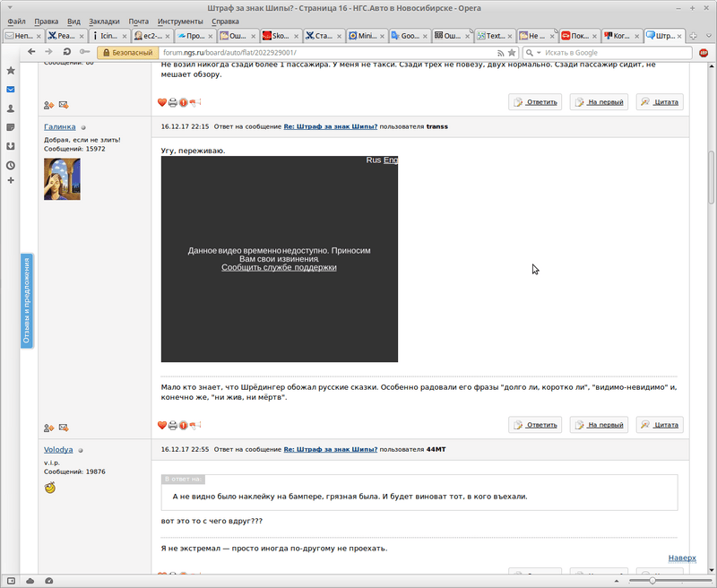Click the Сообщить службе поддержки link

(279, 267)
